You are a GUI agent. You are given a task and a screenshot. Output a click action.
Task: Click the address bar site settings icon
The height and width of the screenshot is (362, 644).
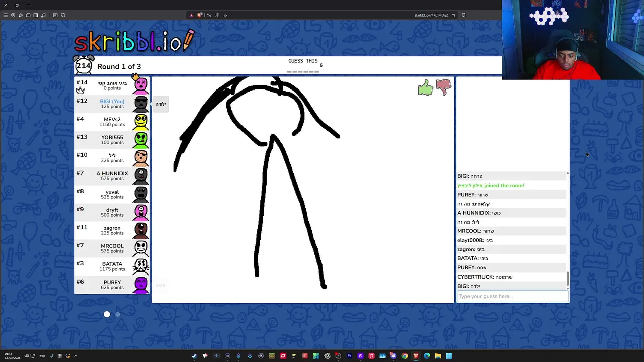coord(453,15)
